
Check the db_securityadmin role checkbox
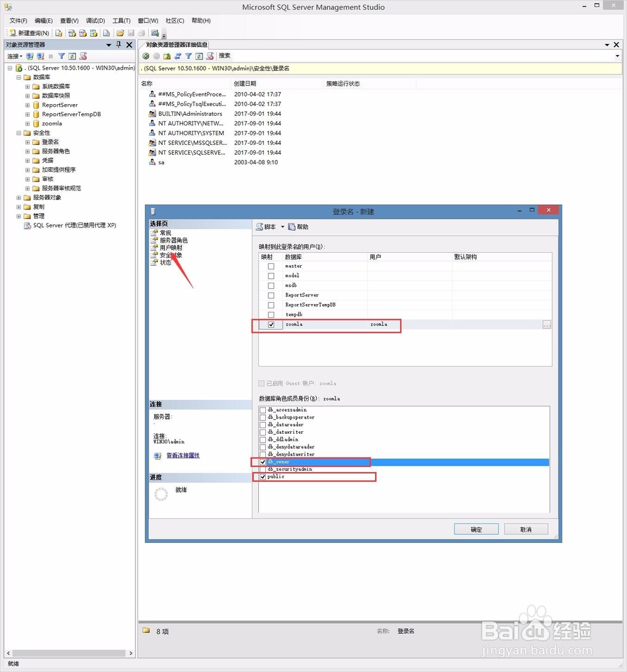click(263, 470)
